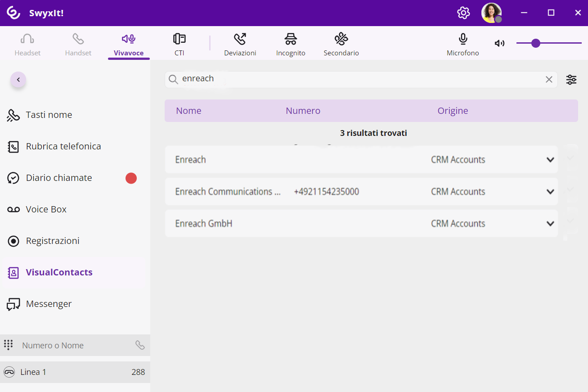Click the search field containing enreach
This screenshot has width=588, height=392.
361,79
